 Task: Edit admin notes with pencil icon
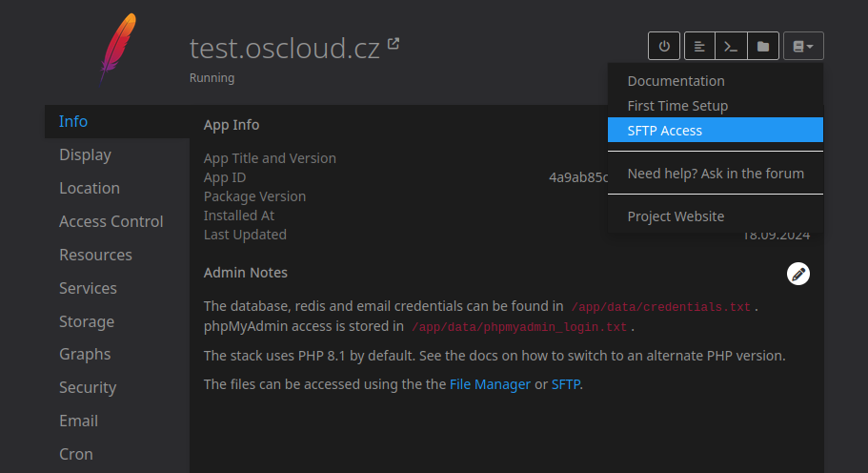click(x=798, y=274)
